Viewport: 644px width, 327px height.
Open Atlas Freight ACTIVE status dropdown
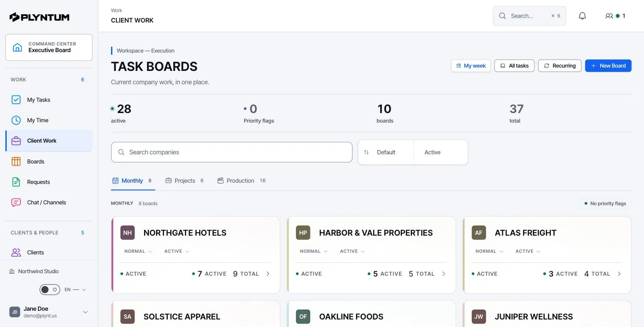[528, 251]
